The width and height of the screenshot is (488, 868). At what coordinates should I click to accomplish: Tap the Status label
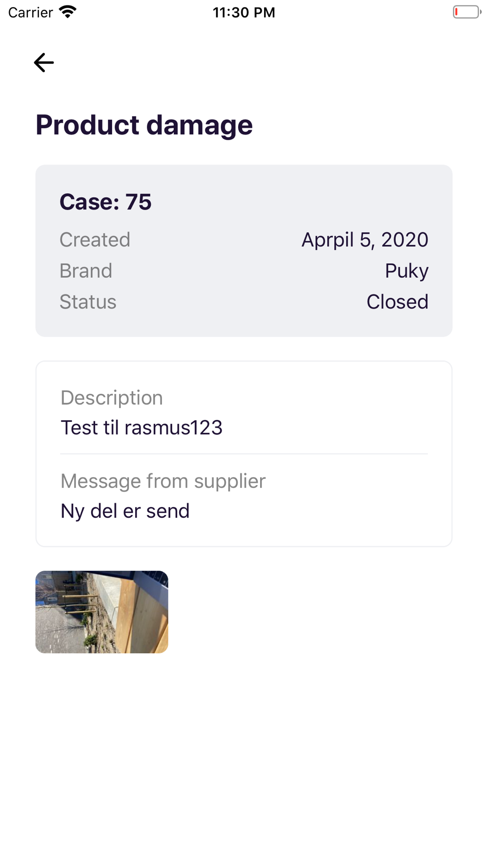88,302
